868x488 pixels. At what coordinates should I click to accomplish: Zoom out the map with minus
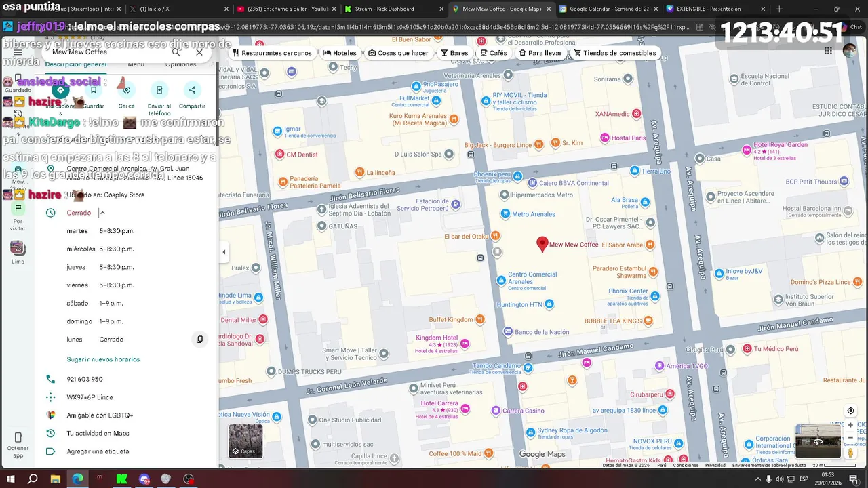850,438
